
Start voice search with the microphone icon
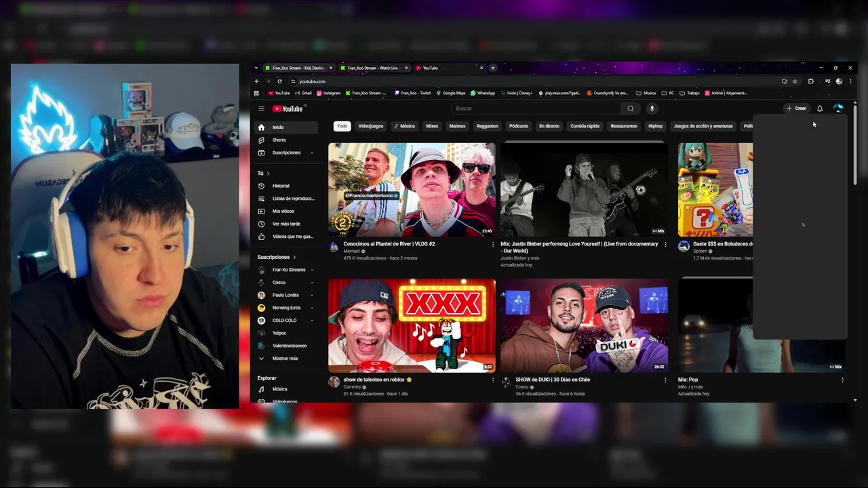pyautogui.click(x=652, y=108)
